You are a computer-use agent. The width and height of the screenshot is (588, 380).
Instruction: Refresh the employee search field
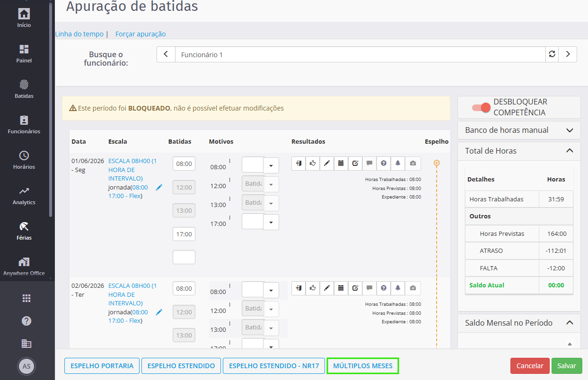coord(552,54)
